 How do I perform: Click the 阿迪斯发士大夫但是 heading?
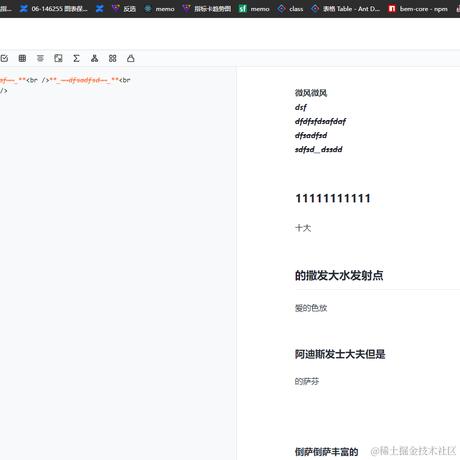pos(340,354)
